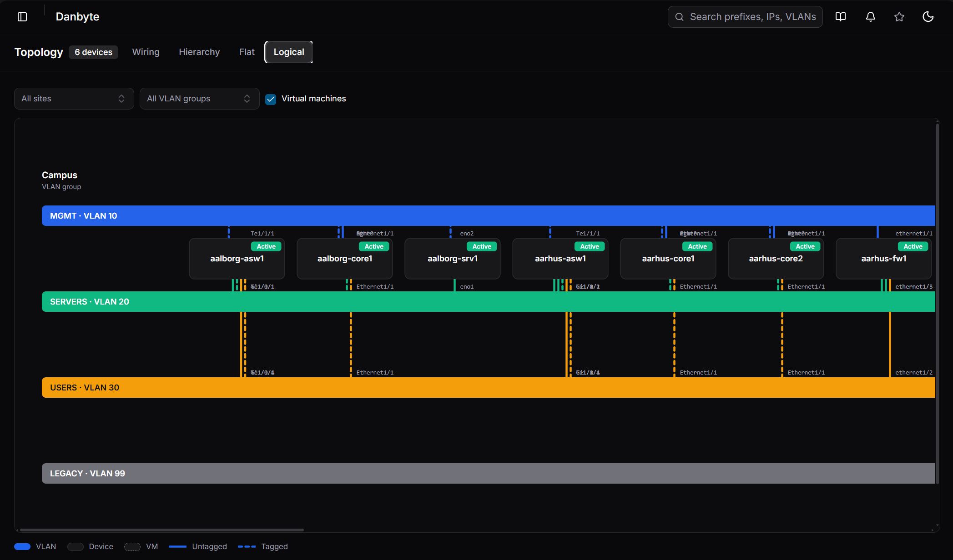The width and height of the screenshot is (953, 560).
Task: Toggle dark mode moon icon
Action: [x=928, y=17]
